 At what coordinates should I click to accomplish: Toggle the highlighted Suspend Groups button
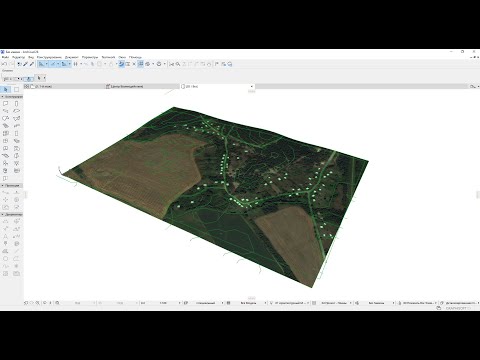(x=141, y=64)
